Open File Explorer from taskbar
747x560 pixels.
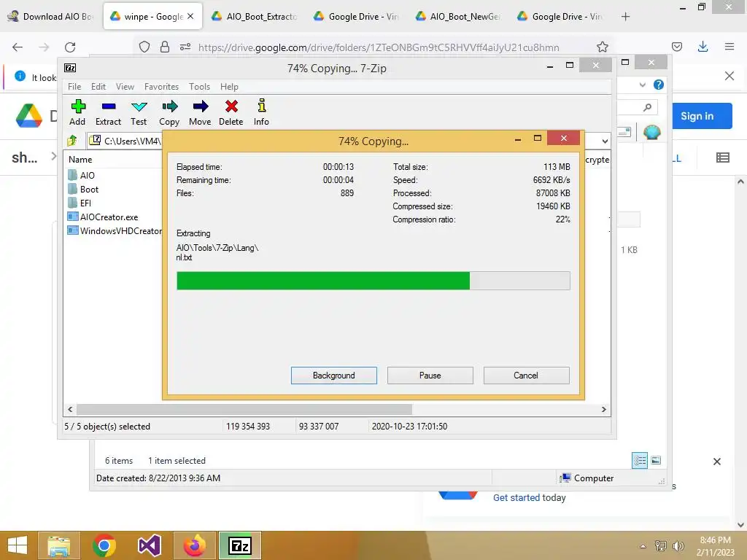coord(58,545)
